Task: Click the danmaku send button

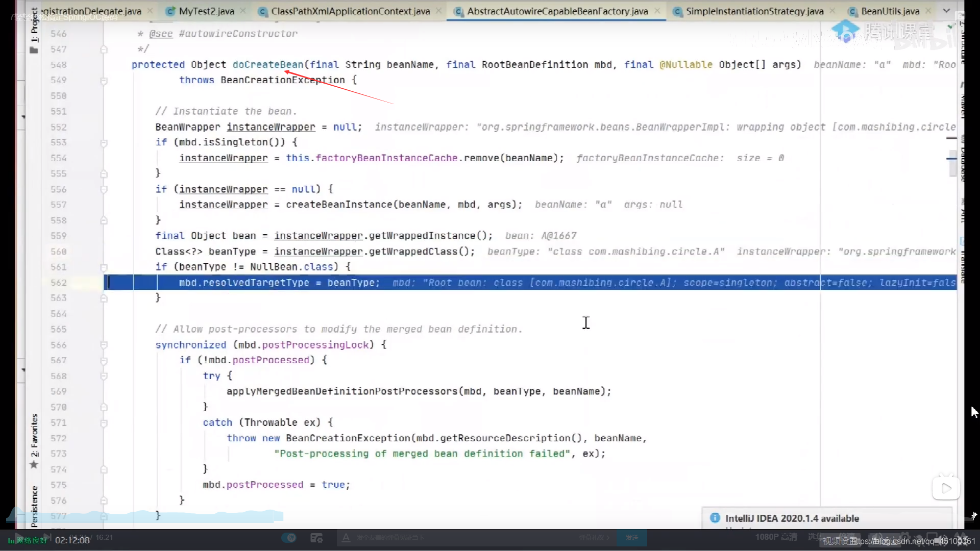Action: [x=632, y=537]
